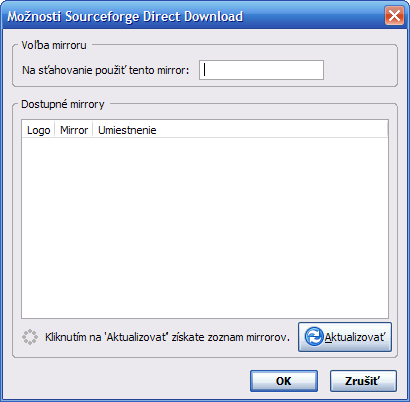Click the Aktualizovať button label

(355, 337)
